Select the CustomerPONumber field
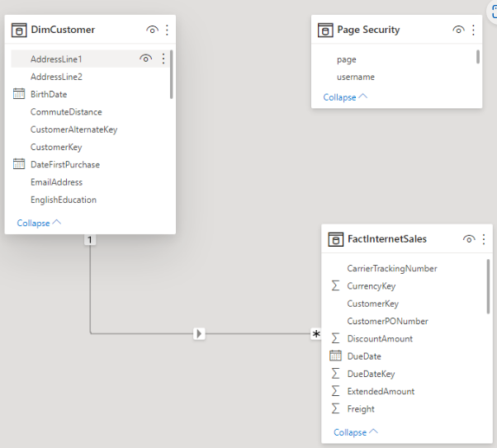 pyautogui.click(x=387, y=321)
